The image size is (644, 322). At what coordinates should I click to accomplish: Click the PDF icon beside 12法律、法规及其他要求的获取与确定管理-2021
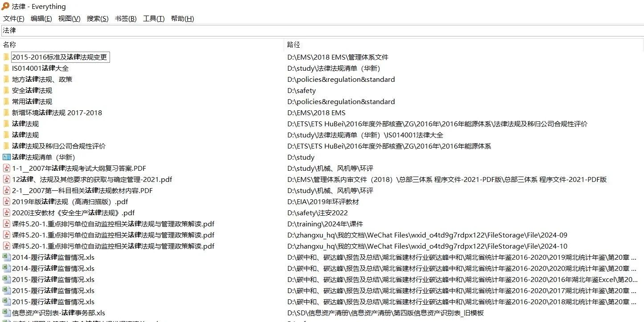[x=6, y=179]
